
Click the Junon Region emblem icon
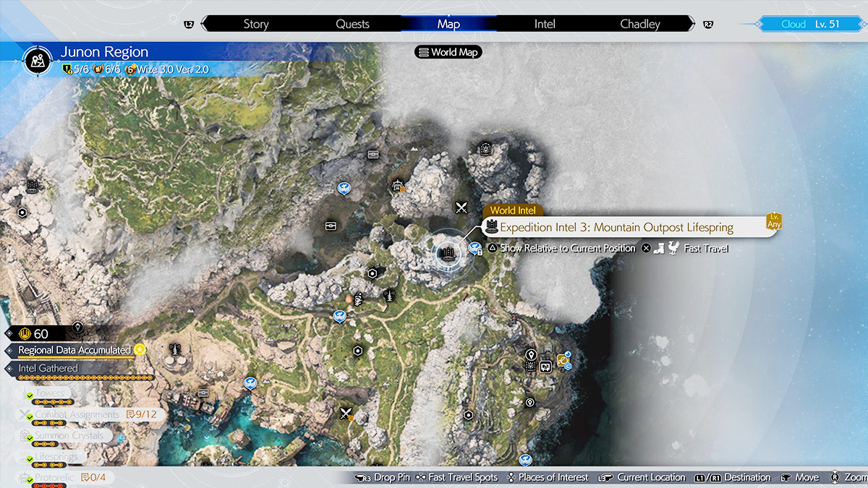coord(37,61)
